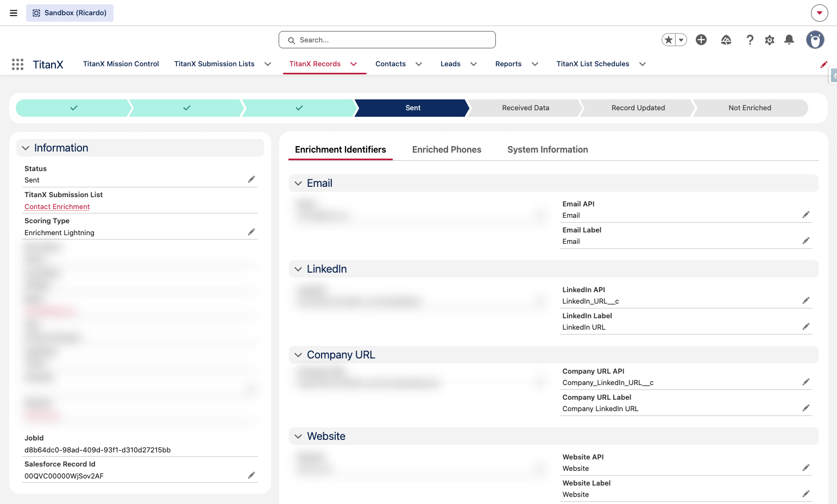The height and width of the screenshot is (504, 837).
Task: Switch to the Enriched Phones tab
Action: point(446,149)
